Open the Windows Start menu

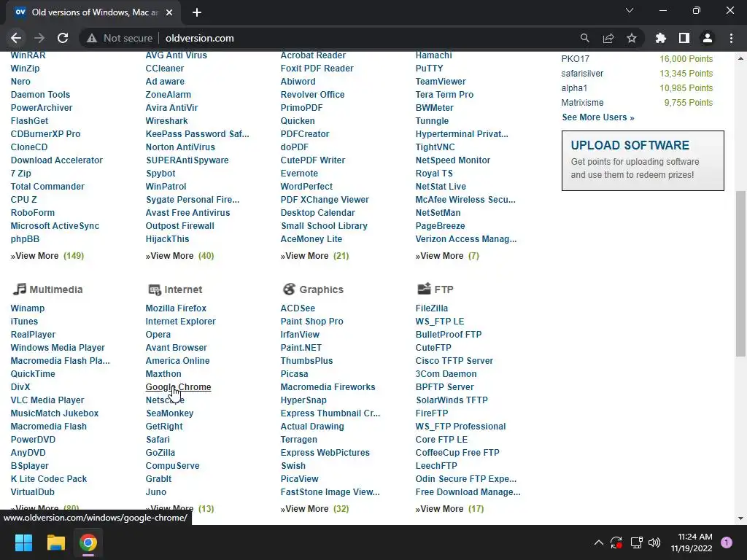(x=23, y=542)
